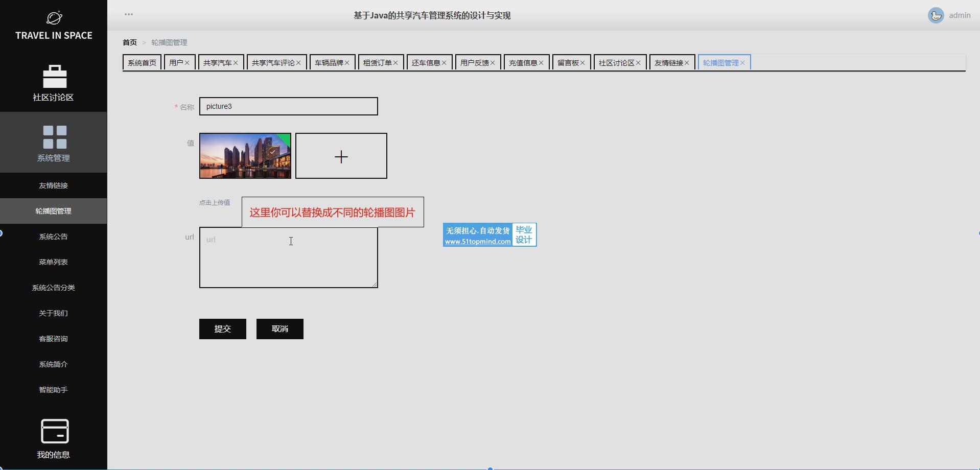Open 系统简介 in the sidebar menu

(54, 364)
